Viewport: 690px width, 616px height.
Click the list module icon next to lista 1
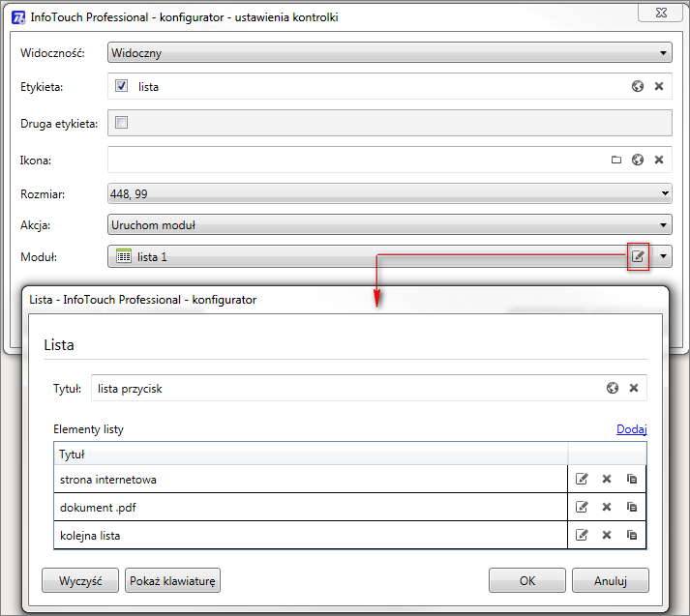[x=124, y=256]
